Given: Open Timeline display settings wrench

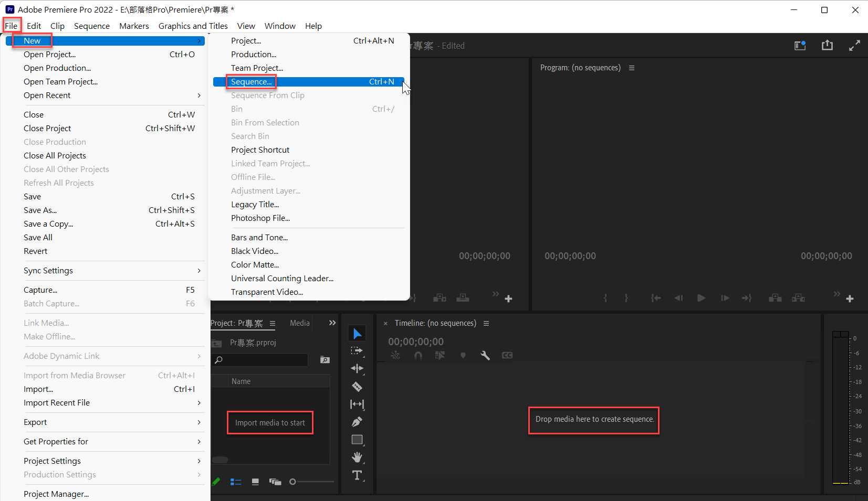Looking at the screenshot, I should [x=485, y=355].
